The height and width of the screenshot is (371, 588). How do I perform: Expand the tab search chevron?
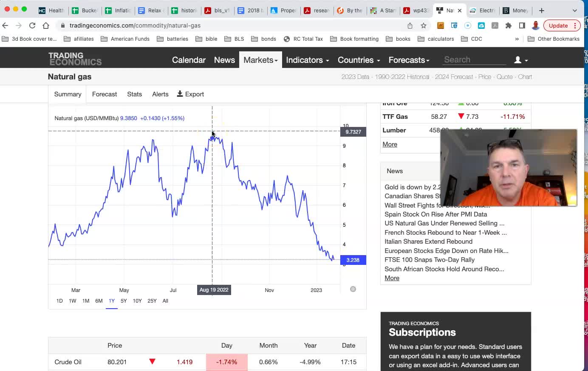coord(575,10)
